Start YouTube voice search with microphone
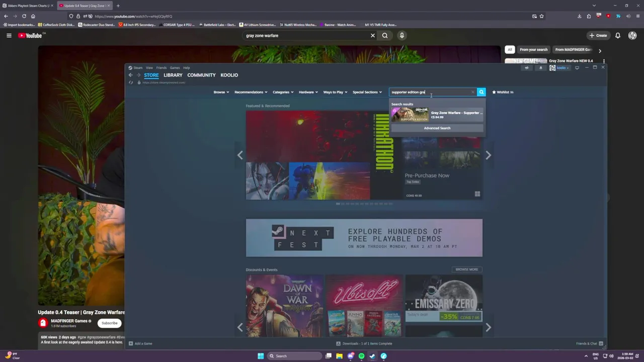Image resolution: width=644 pixels, height=362 pixels. [x=401, y=35]
